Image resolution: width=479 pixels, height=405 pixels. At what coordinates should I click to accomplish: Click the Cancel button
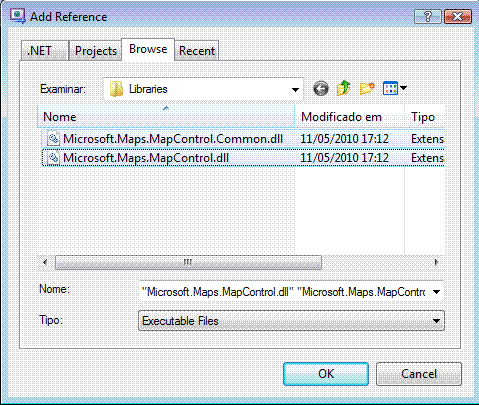[x=419, y=374]
